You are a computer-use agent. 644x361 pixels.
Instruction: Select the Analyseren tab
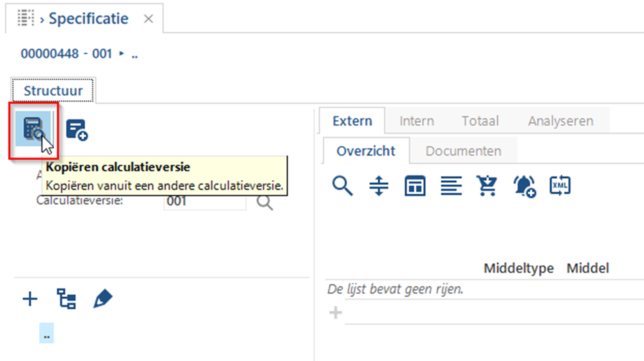tap(561, 121)
